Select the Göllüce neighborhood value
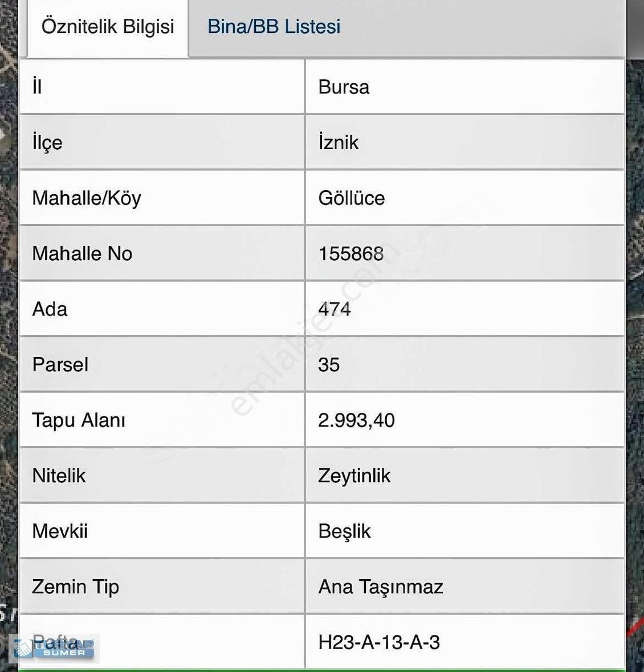644x672 pixels. [352, 198]
